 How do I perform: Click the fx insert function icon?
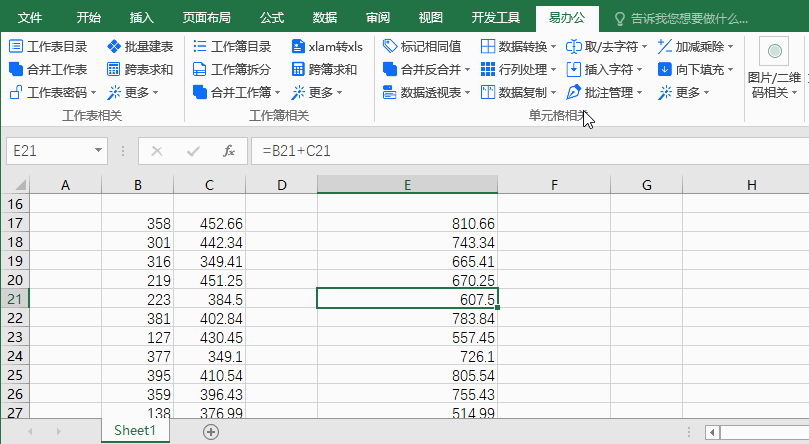(x=229, y=151)
